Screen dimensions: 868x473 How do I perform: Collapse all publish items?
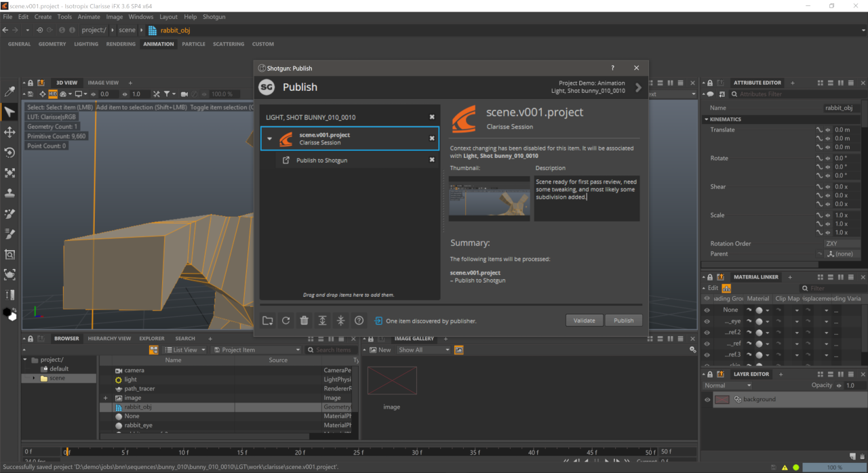341,321
